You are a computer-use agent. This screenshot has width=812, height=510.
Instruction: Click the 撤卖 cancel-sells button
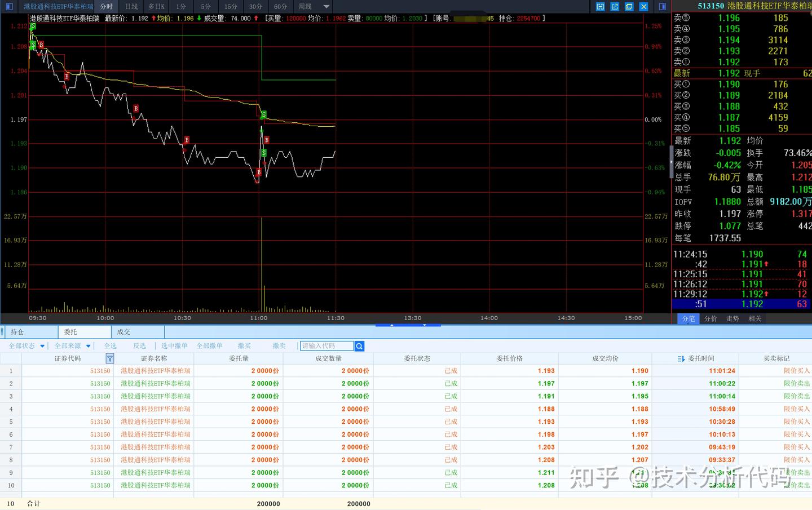click(x=279, y=346)
